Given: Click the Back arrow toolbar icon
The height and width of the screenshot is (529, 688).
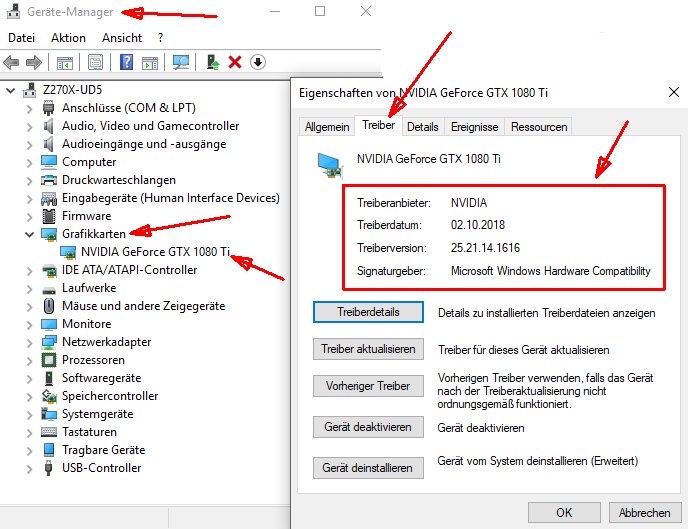Looking at the screenshot, I should tap(11, 62).
